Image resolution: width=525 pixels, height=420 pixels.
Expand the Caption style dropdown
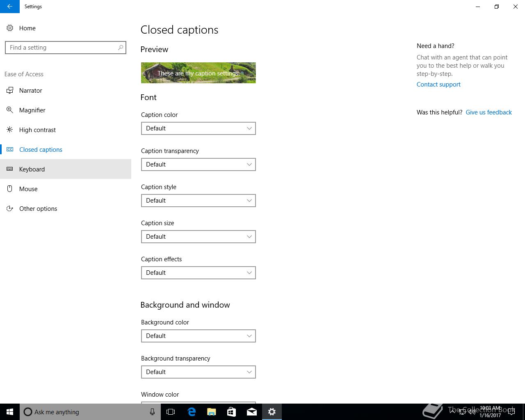pyautogui.click(x=199, y=201)
